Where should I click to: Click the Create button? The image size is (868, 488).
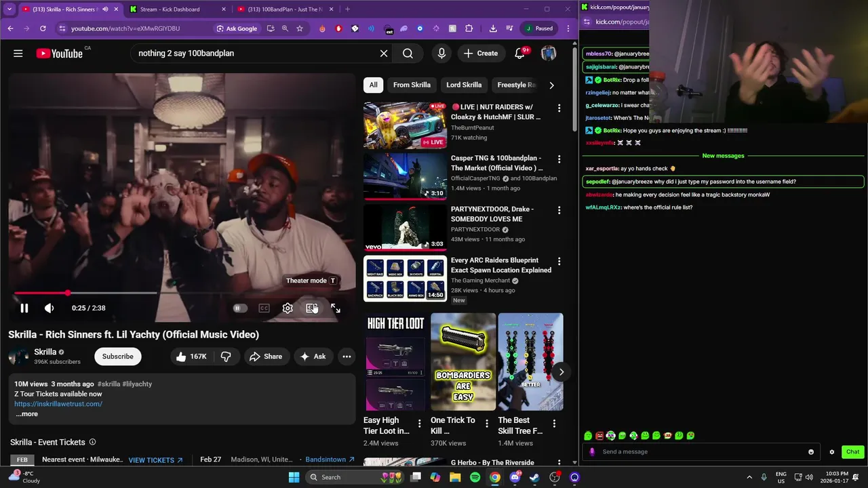tap(481, 53)
